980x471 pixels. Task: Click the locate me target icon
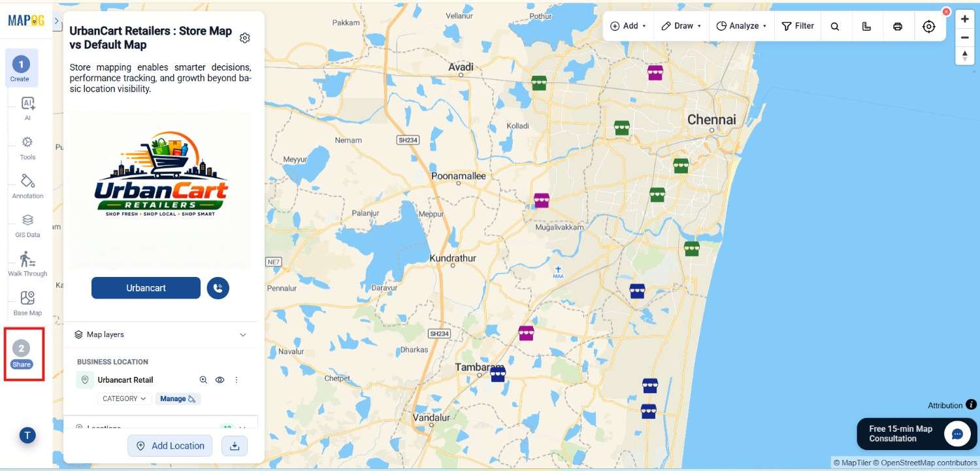[929, 26]
